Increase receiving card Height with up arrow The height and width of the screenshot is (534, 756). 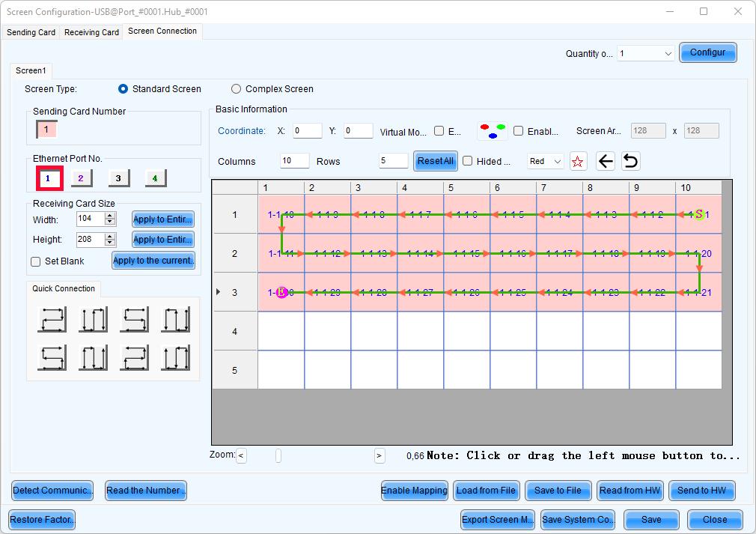(x=110, y=237)
